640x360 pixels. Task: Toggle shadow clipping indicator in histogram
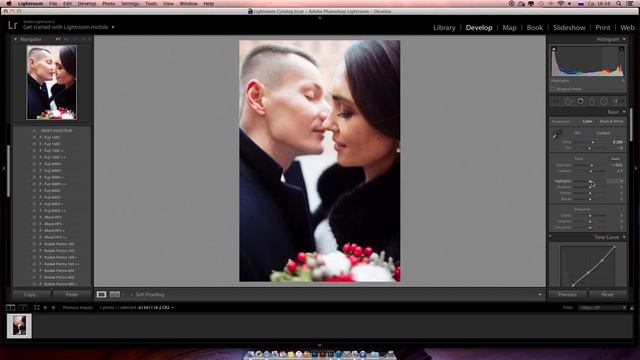[x=554, y=49]
